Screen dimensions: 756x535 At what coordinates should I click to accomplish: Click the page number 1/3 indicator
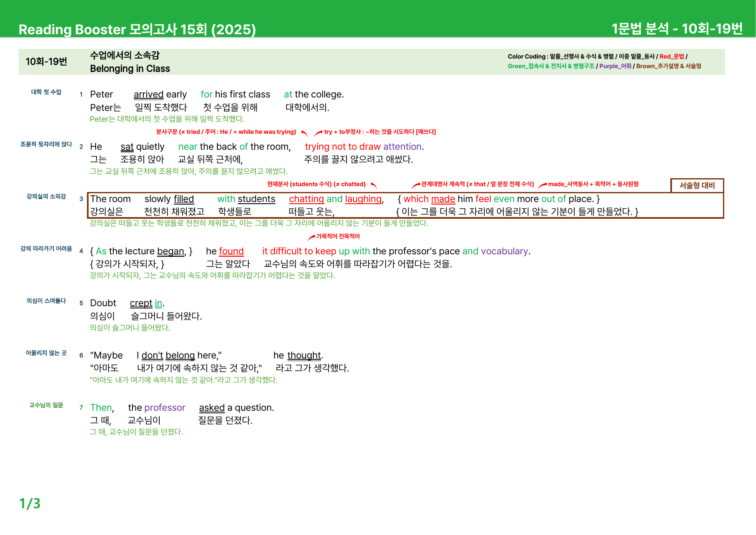point(30,503)
